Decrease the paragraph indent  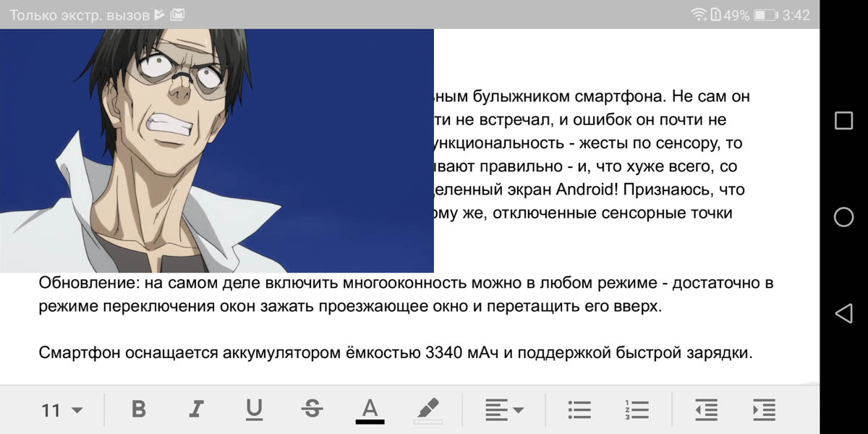coord(707,410)
